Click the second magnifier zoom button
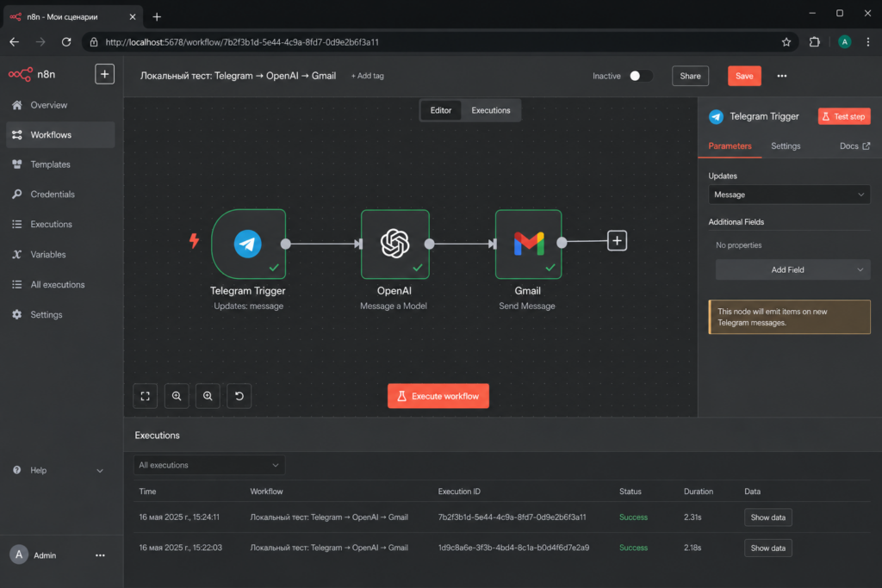Image resolution: width=882 pixels, height=588 pixels. (x=208, y=396)
